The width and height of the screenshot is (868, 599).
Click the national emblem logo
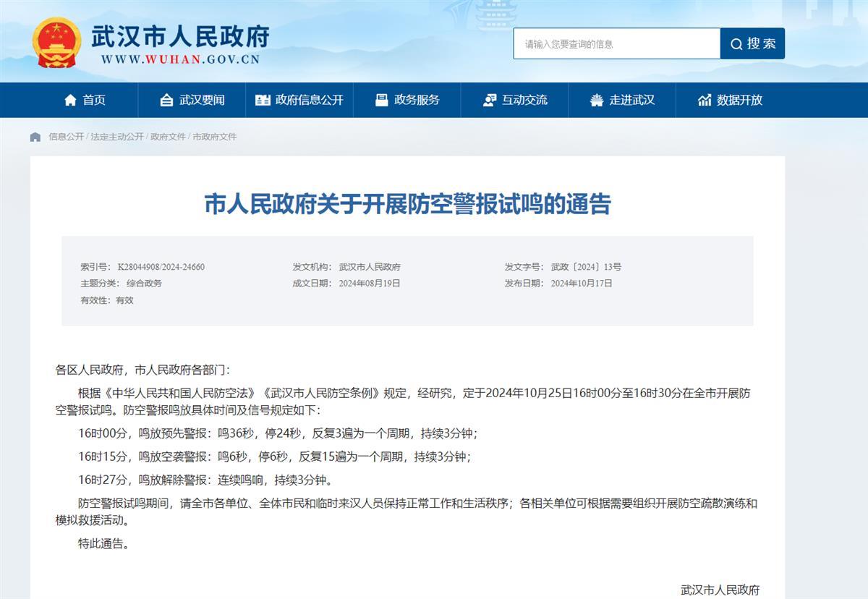pos(56,43)
